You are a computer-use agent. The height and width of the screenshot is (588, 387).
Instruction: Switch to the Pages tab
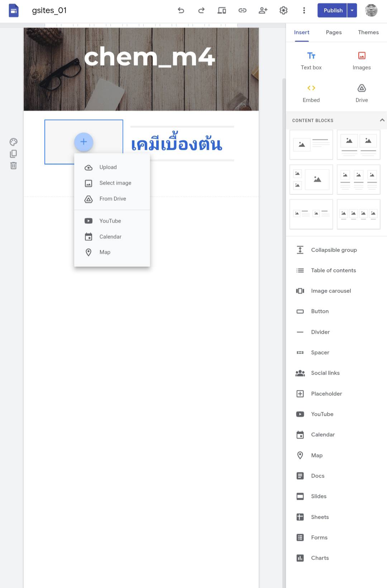click(x=334, y=32)
